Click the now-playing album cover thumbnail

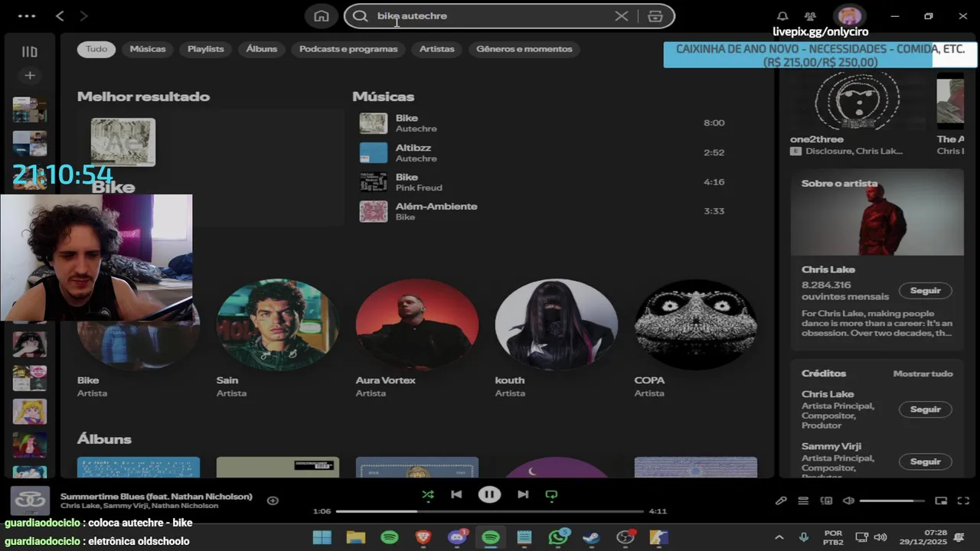30,500
